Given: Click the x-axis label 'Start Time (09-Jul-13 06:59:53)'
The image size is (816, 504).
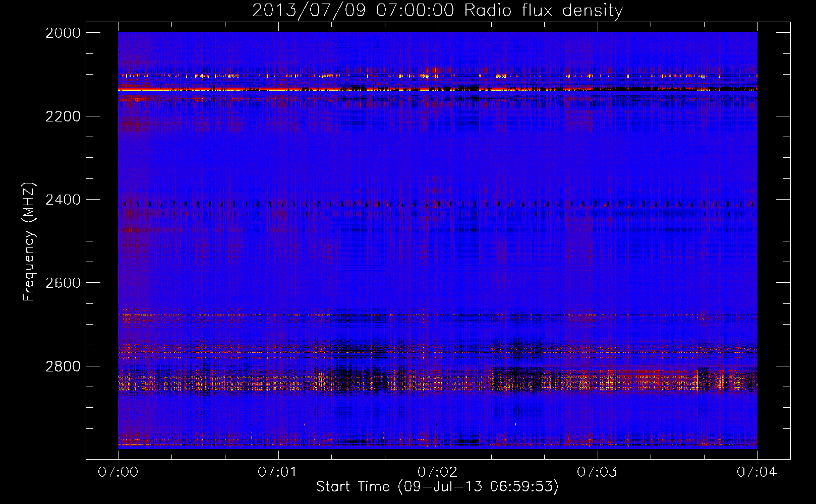Looking at the screenshot, I should point(437,487).
